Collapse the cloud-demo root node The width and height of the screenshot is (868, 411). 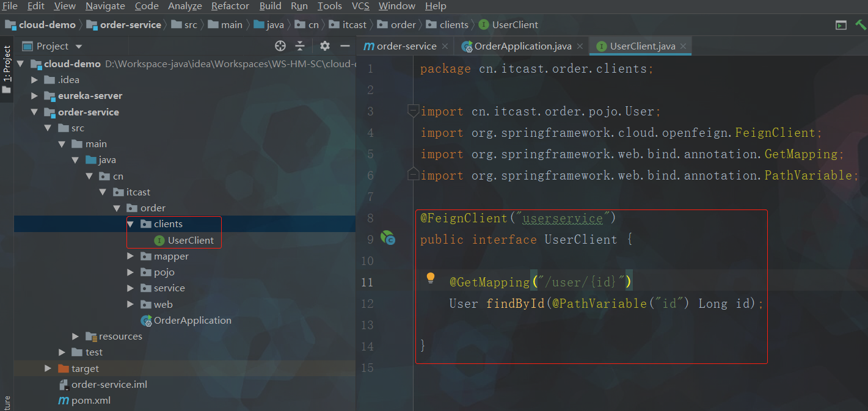(20, 64)
